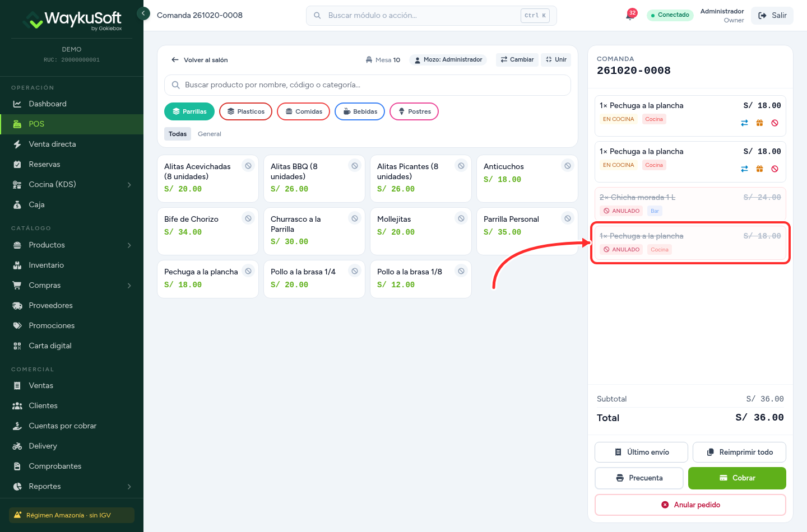The height and width of the screenshot is (532, 807).
Task: Click the transfer arrows icon on first Pechuga a la plancha
Action: click(x=744, y=123)
